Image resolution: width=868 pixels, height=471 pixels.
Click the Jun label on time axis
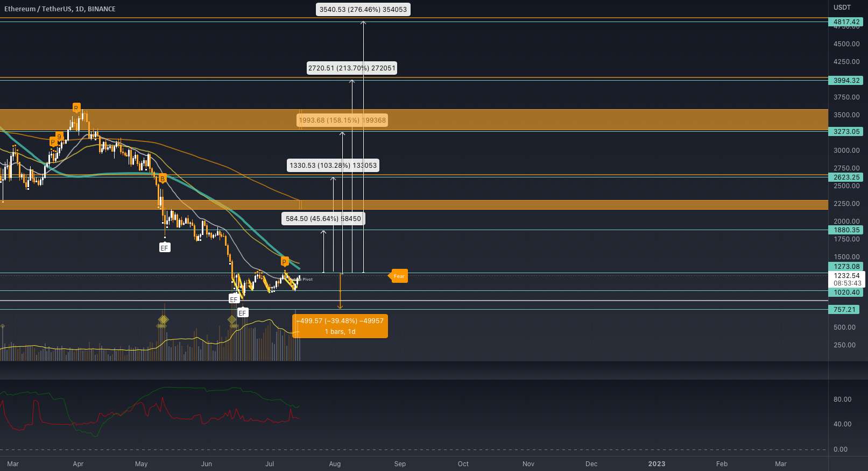click(206, 463)
